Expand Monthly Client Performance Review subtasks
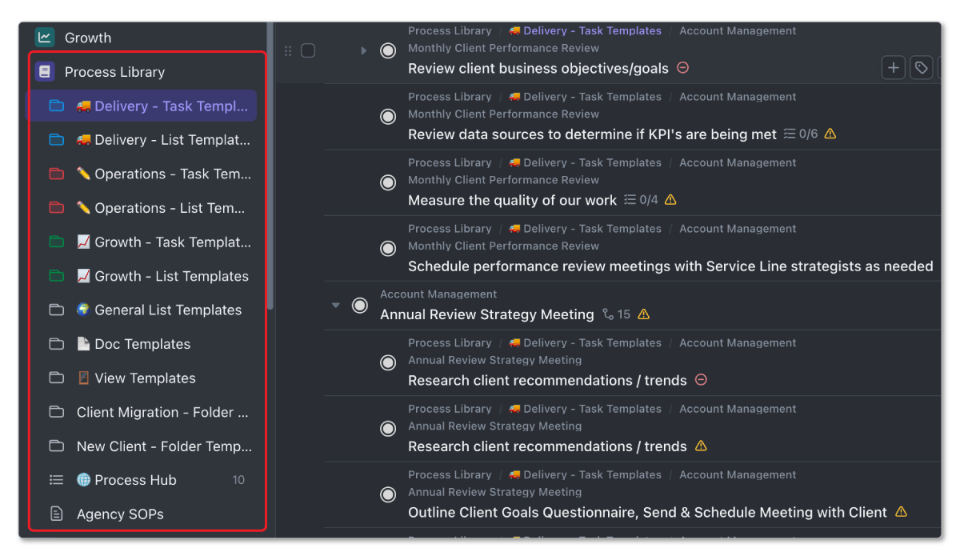 coord(363,50)
